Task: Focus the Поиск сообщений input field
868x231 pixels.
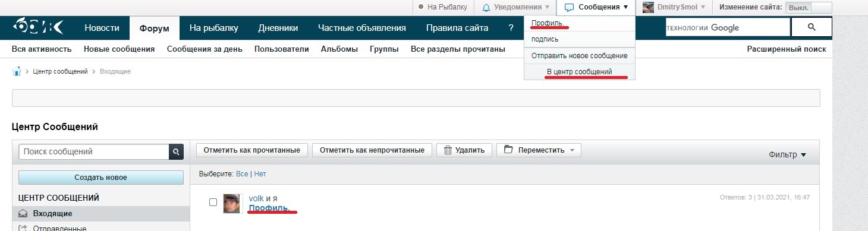Action: click(93, 152)
